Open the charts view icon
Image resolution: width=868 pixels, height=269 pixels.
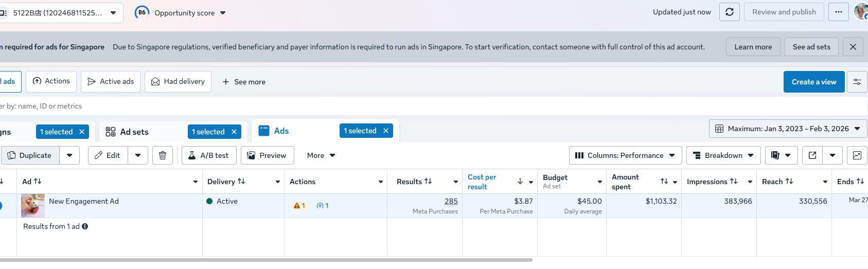pos(857,155)
